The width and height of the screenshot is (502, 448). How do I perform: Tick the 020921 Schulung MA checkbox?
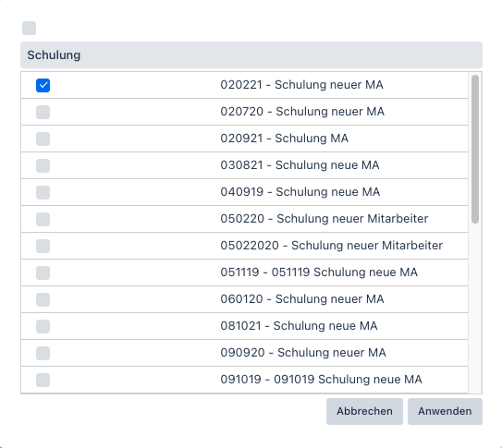coord(43,139)
